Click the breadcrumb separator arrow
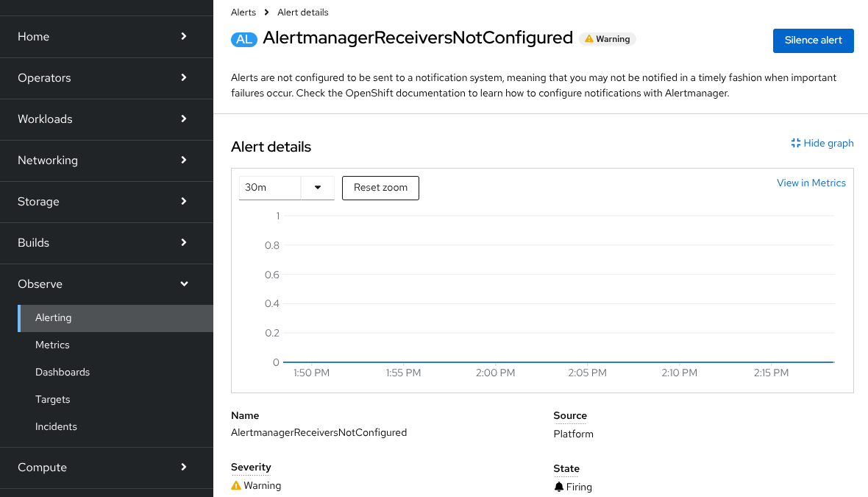The width and height of the screenshot is (868, 497). click(x=266, y=13)
